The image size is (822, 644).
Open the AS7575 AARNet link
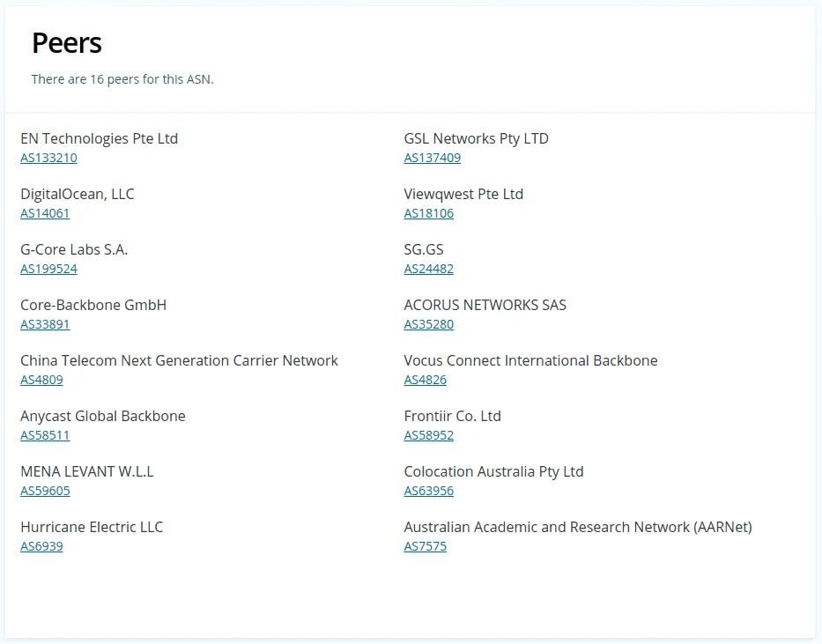pos(426,546)
